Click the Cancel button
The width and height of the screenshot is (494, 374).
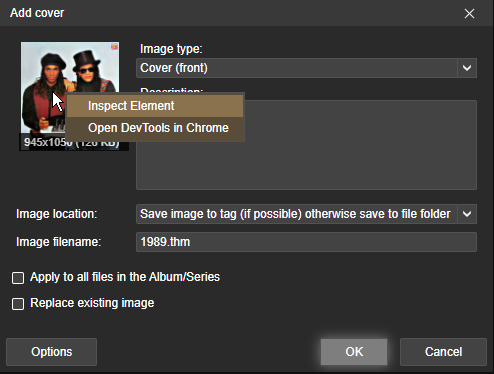[443, 352]
